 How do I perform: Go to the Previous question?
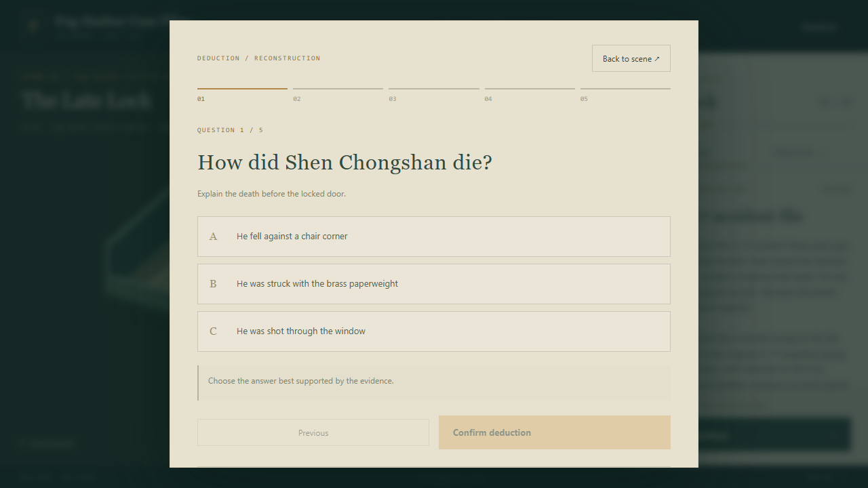(x=313, y=432)
